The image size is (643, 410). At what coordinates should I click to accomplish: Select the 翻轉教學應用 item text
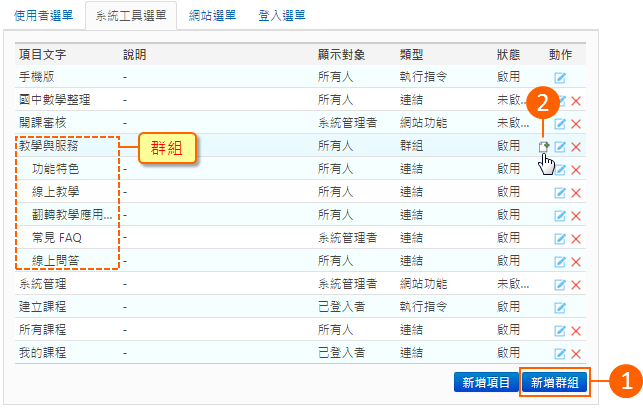tap(72, 215)
